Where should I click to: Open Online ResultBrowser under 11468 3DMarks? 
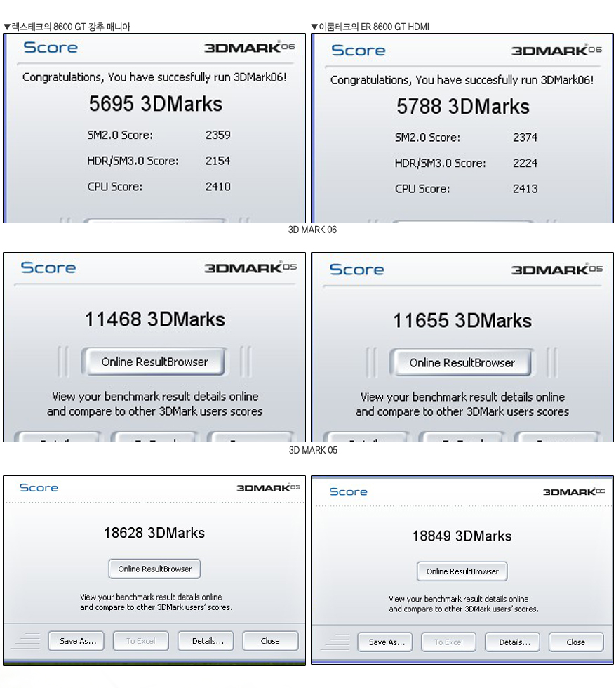pyautogui.click(x=154, y=362)
